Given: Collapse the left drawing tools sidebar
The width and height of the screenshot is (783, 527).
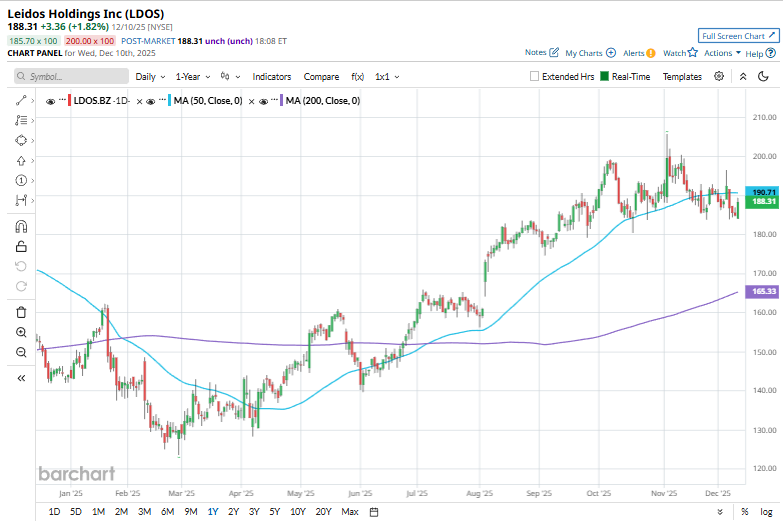Looking at the screenshot, I should pyautogui.click(x=21, y=378).
